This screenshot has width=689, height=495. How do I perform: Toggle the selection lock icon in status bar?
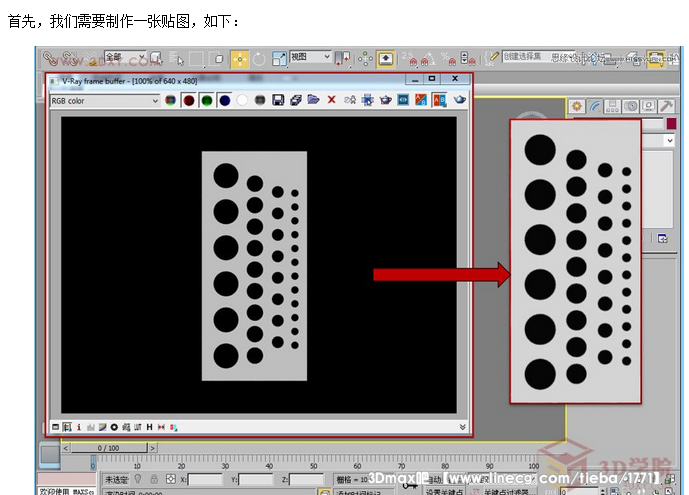[154, 479]
